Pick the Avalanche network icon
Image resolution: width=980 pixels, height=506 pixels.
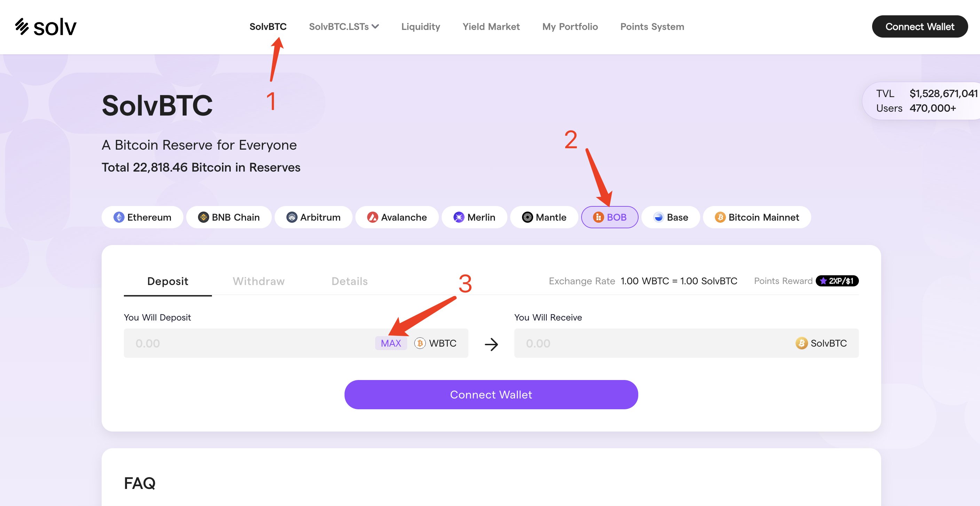[372, 217]
